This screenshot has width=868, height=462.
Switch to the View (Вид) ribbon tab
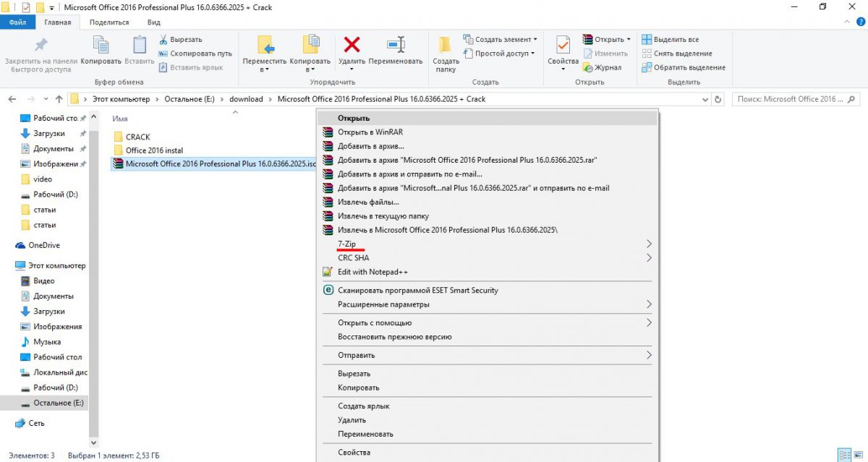[x=153, y=22]
